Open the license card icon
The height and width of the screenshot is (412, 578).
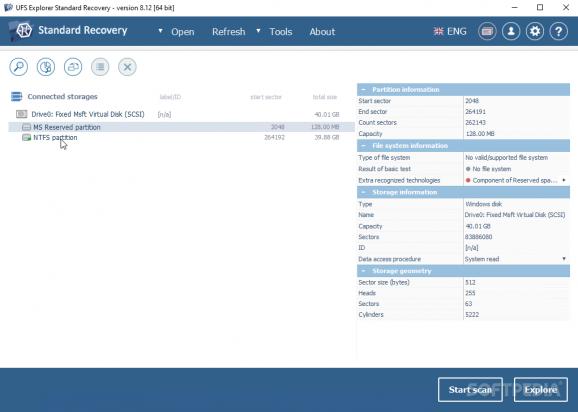click(x=487, y=31)
